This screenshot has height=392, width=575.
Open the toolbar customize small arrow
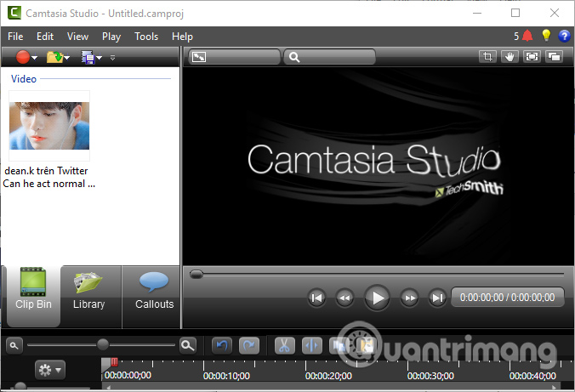click(x=112, y=58)
